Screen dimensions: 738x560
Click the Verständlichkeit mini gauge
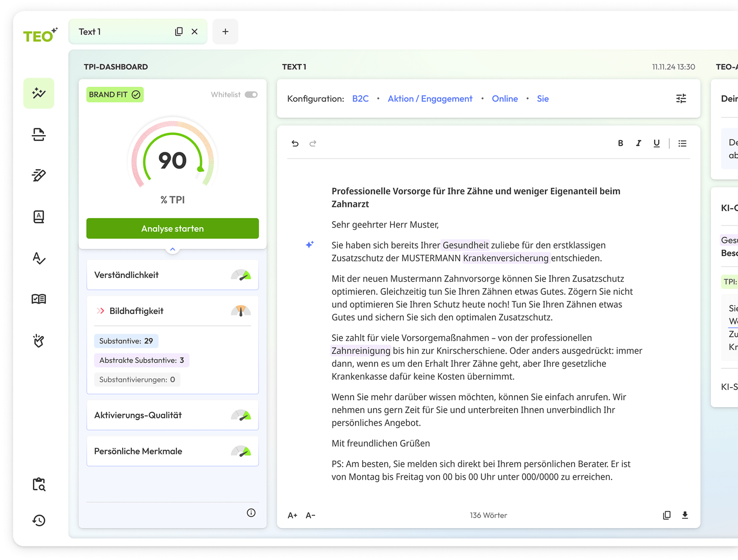[241, 275]
